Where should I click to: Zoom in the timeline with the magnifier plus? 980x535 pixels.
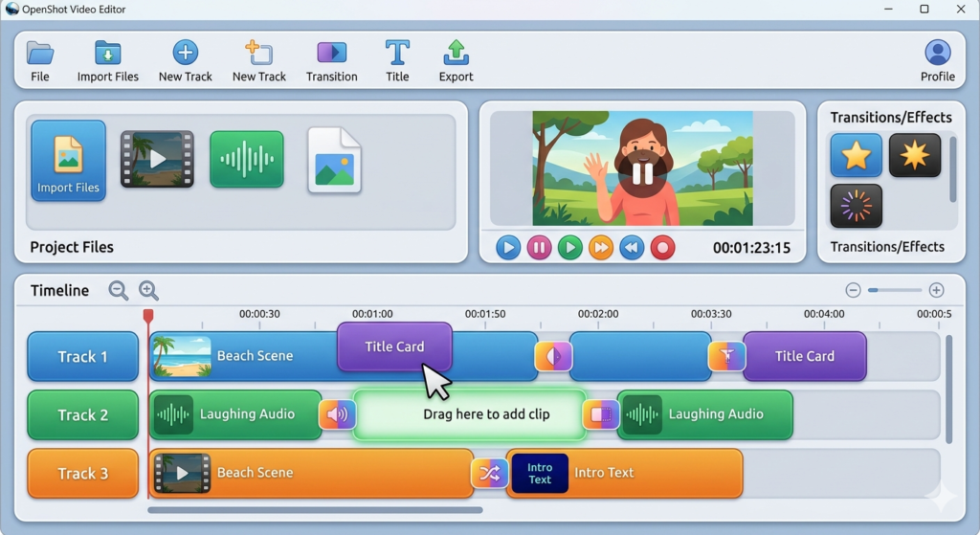click(x=148, y=291)
